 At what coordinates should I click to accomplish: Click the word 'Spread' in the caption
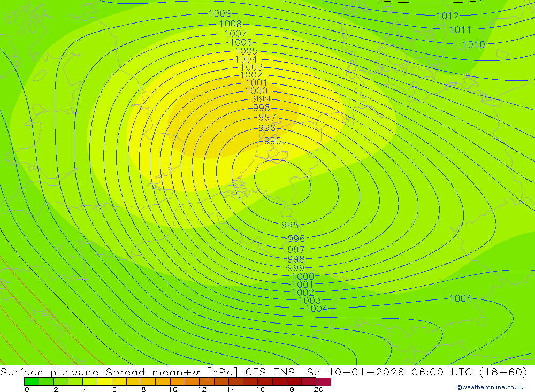tap(125, 372)
